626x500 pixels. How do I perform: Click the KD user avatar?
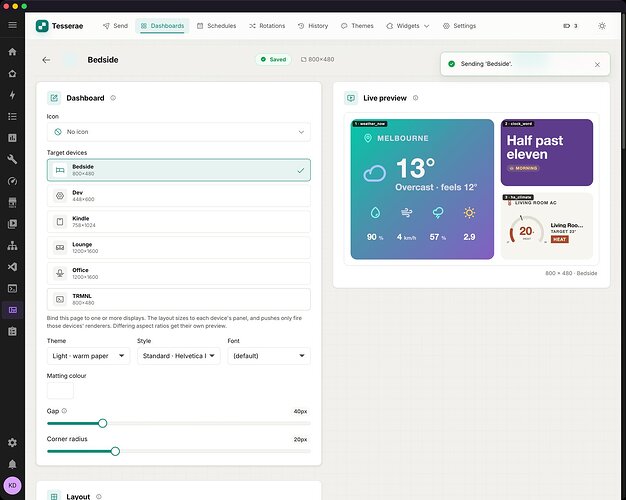coord(12,486)
